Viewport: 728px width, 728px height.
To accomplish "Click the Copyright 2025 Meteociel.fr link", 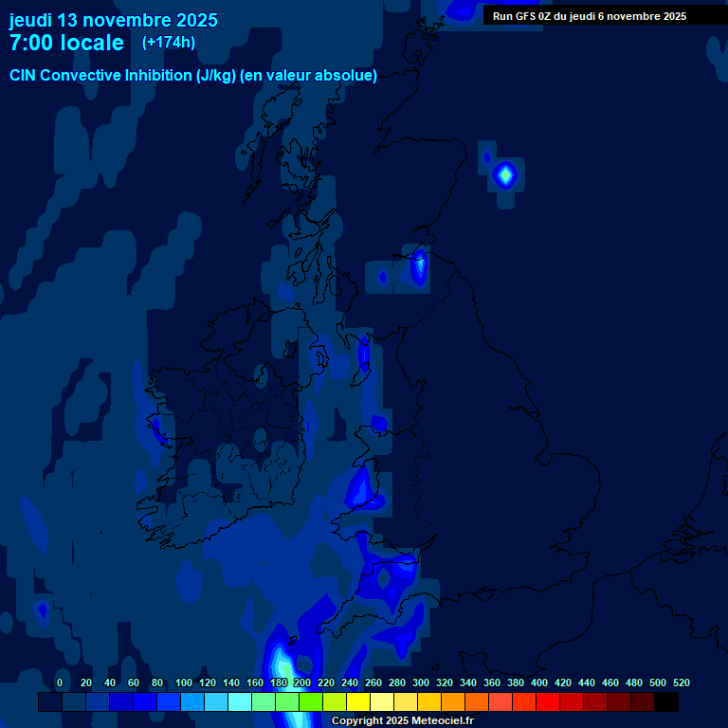I will coord(402,721).
